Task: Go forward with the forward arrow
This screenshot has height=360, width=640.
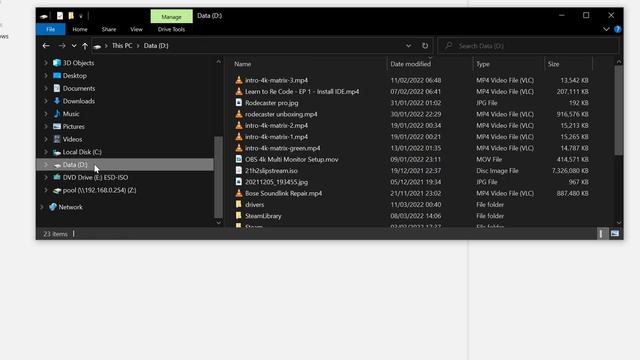Action: 62,46
